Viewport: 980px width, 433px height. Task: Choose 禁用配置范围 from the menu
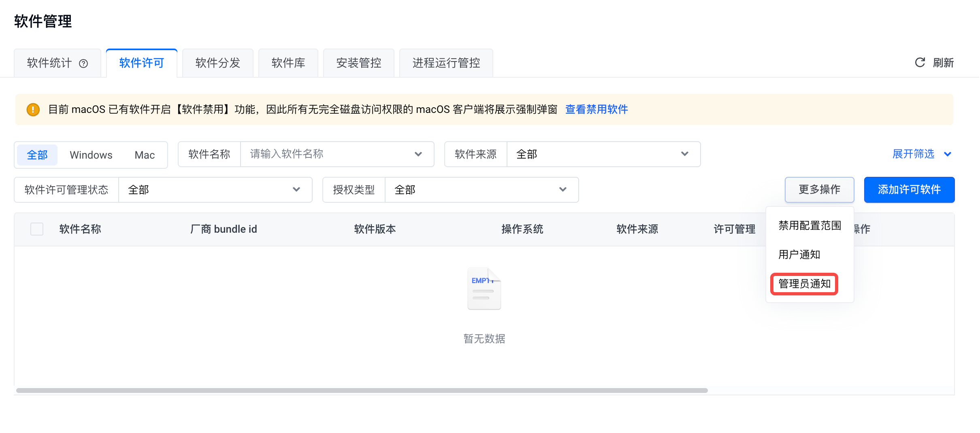[810, 225]
